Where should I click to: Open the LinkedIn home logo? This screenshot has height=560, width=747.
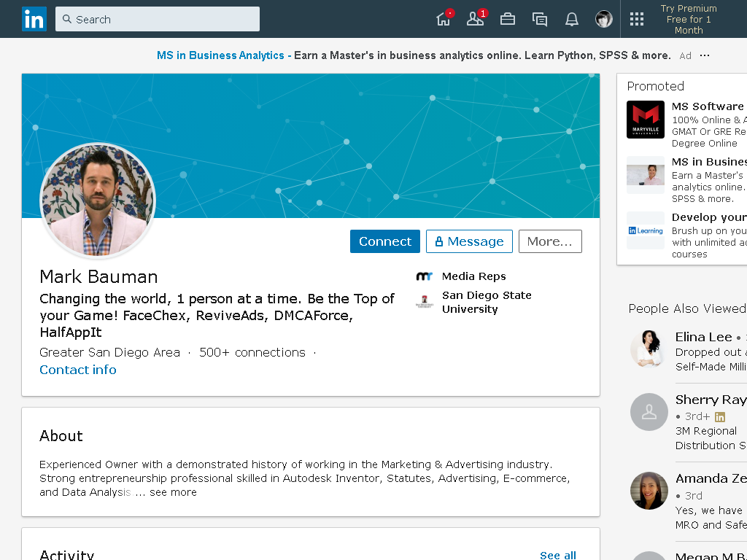point(34,19)
